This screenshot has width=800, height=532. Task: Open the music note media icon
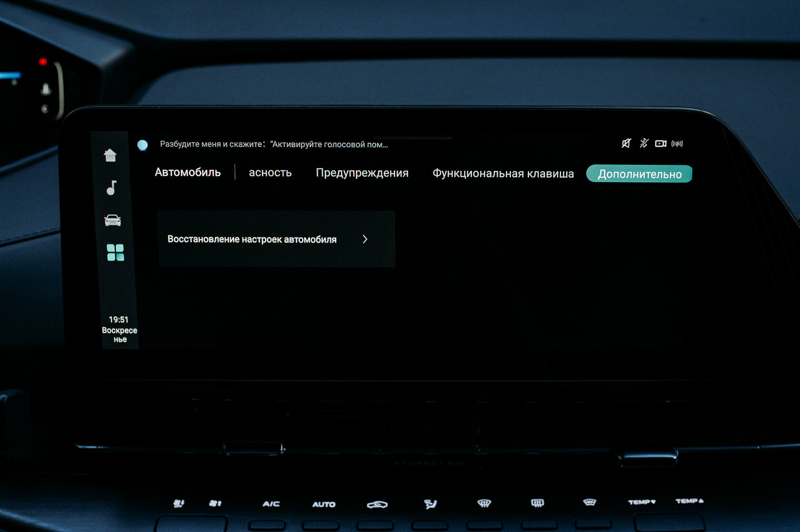point(111,187)
